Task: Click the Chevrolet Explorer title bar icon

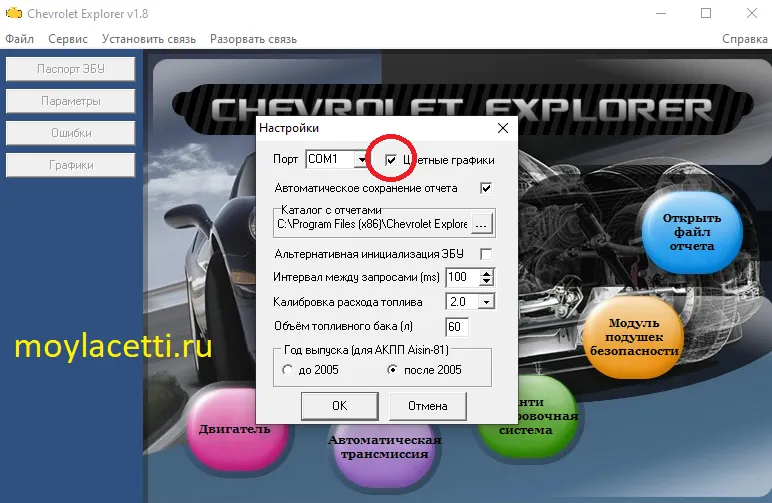Action: tap(13, 13)
